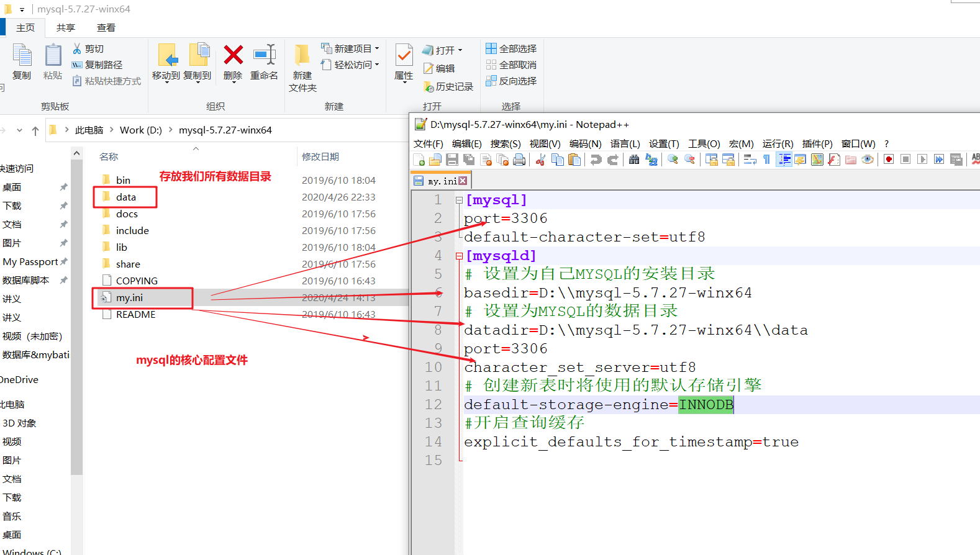This screenshot has width=980, height=555.
Task: Click 反向选择 in the Explorer ribbon
Action: tap(511, 81)
